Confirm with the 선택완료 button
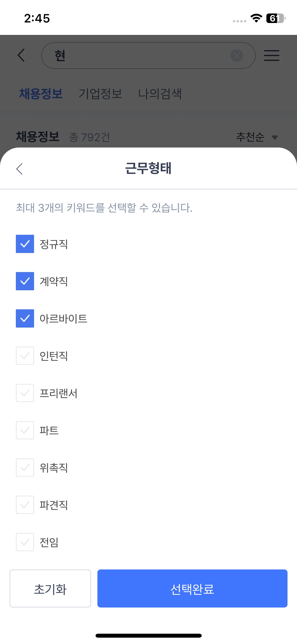Screen dimensions: 297x644 click(x=192, y=588)
